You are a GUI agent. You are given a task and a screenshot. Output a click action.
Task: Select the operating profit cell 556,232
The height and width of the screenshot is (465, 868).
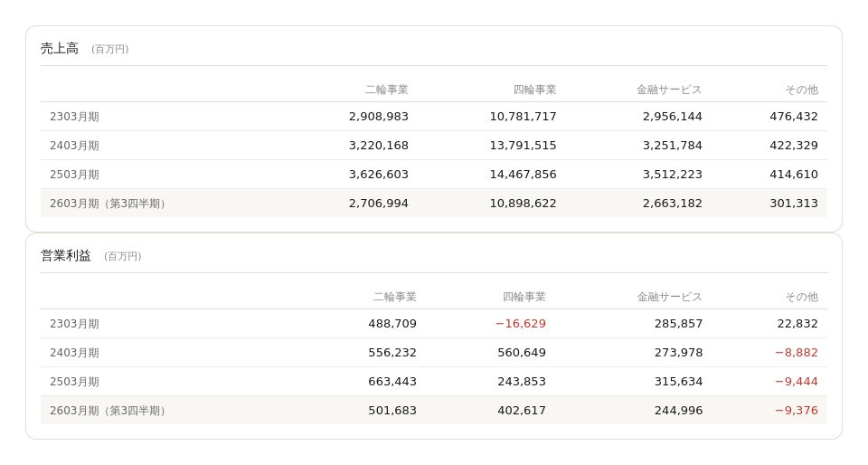(392, 353)
